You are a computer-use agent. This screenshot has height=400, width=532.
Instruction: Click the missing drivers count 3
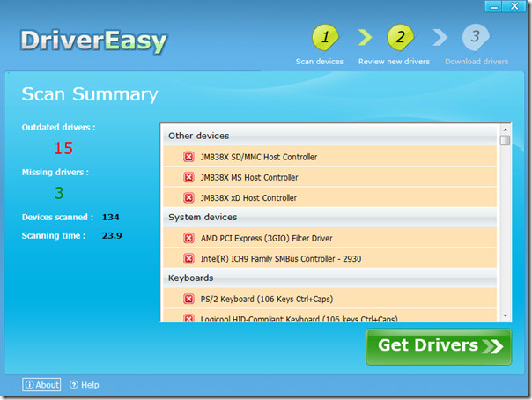coord(59,193)
